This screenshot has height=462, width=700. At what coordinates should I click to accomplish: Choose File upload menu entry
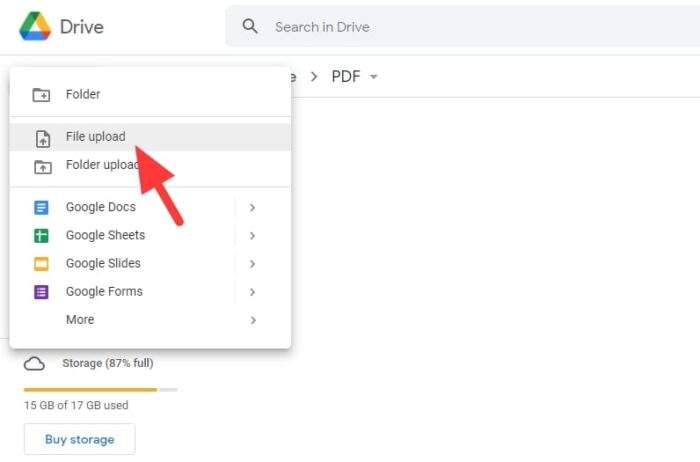click(150, 137)
